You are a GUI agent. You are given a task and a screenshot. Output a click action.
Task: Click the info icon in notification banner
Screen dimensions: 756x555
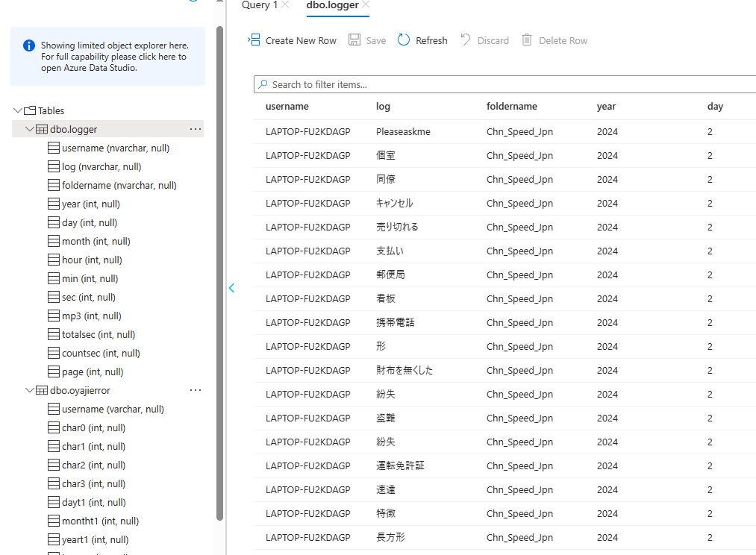(29, 46)
